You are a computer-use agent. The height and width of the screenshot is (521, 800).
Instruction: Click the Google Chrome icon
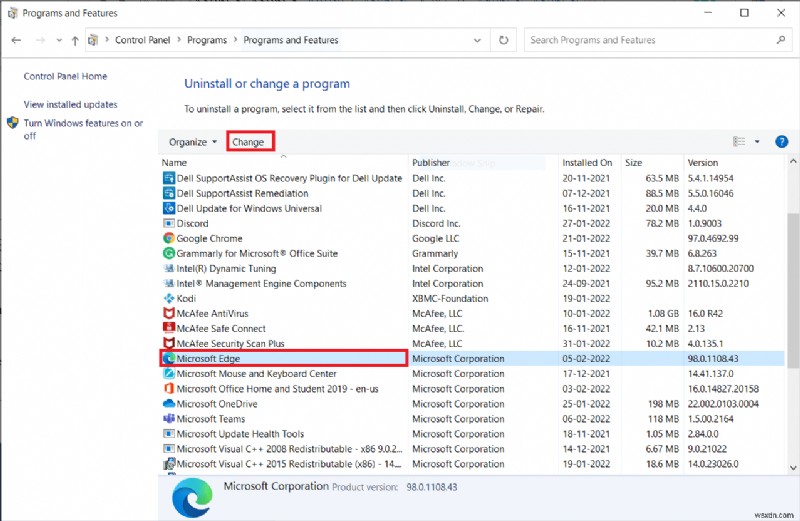tap(169, 238)
